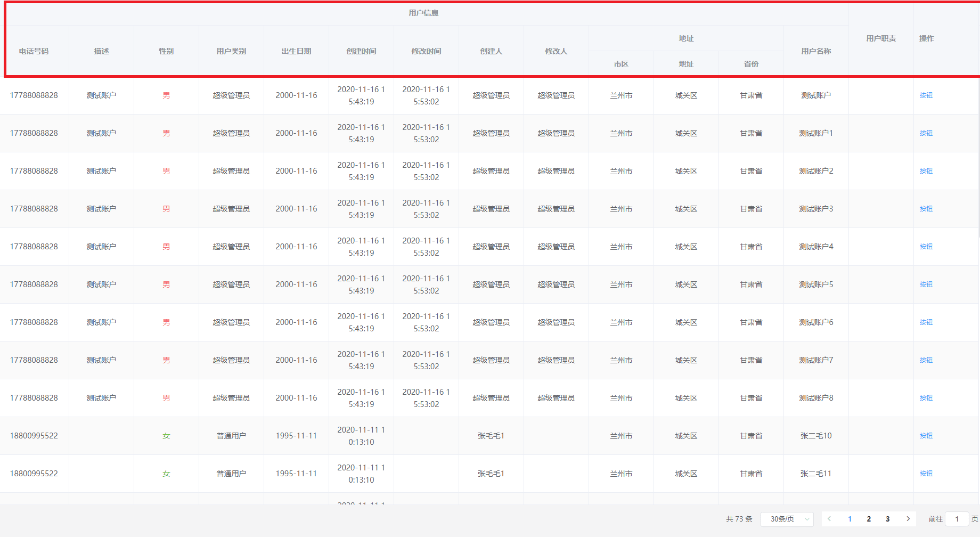Click the 修改时间 column header
The image size is (980, 537).
click(426, 51)
